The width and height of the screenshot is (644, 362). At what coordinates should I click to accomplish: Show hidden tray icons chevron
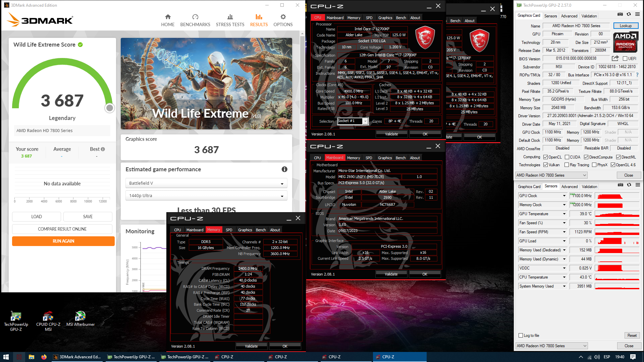pyautogui.click(x=581, y=357)
